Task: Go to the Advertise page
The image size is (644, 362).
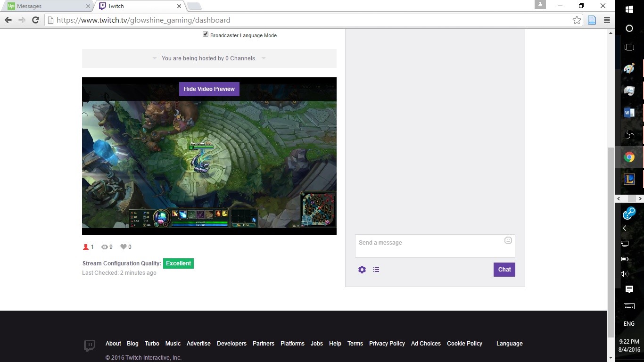Action: click(198, 344)
